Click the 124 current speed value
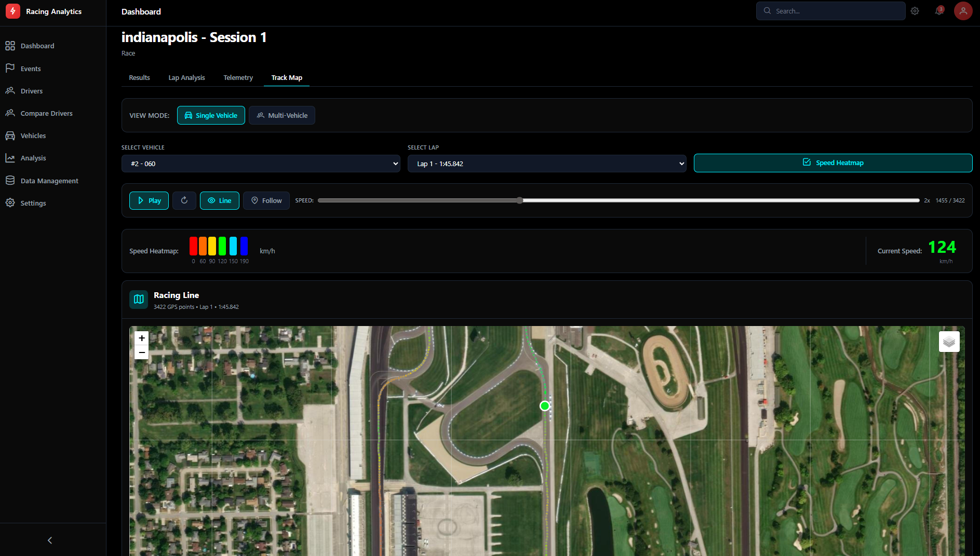The width and height of the screenshot is (980, 556). pyautogui.click(x=942, y=247)
